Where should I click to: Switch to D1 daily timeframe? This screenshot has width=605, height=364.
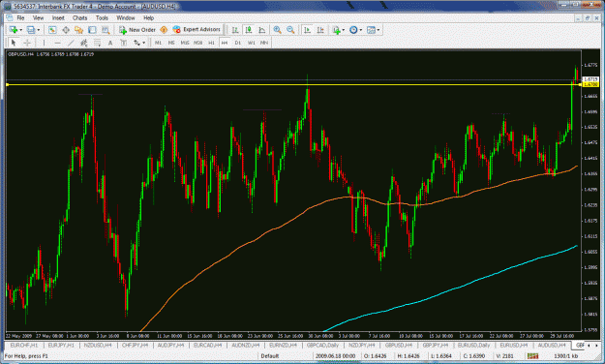238,43
